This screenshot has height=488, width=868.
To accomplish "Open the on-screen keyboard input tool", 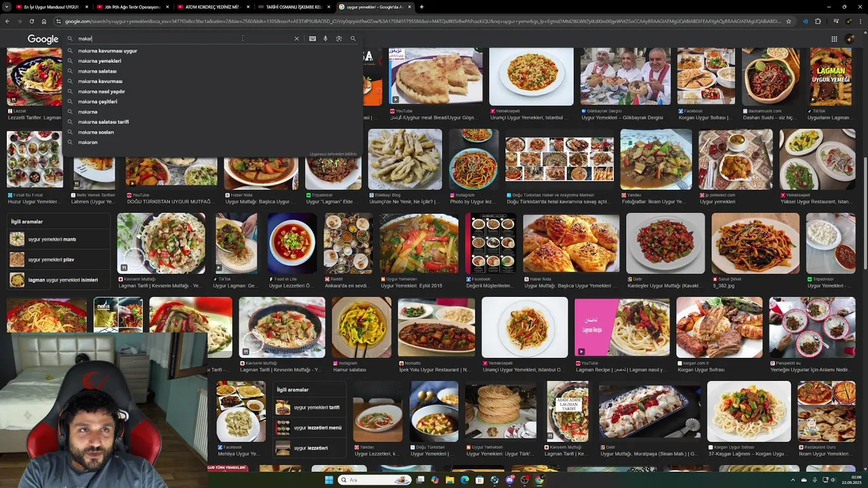I will pyautogui.click(x=313, y=39).
